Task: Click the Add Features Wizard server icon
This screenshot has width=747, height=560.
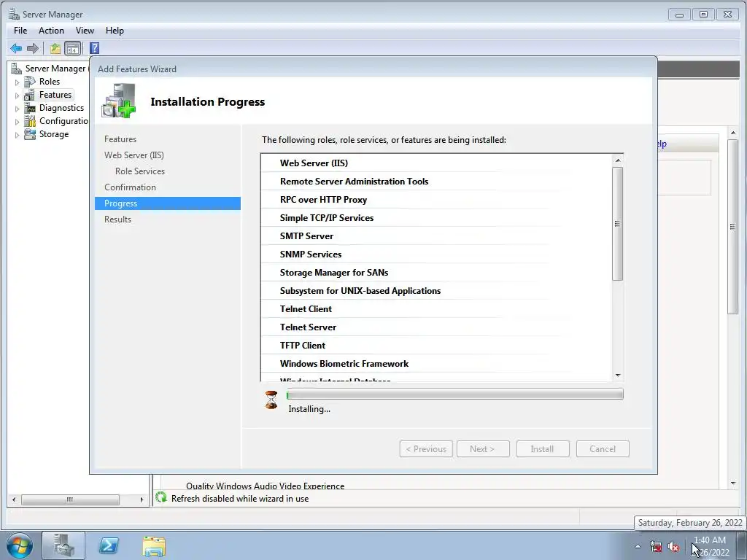Action: point(119,101)
